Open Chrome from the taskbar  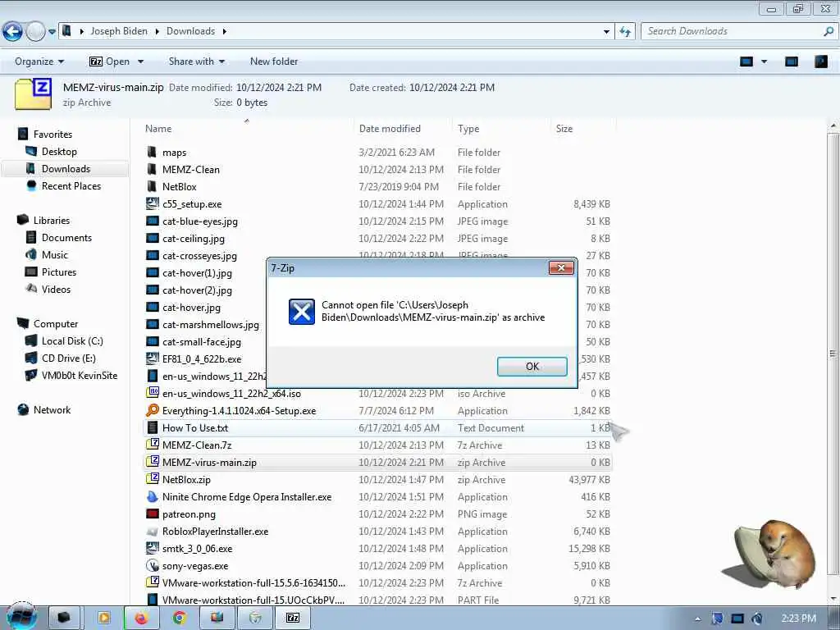[180, 619]
